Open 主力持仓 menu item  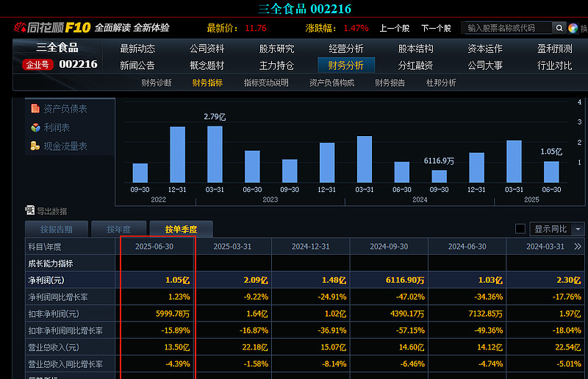tap(276, 65)
